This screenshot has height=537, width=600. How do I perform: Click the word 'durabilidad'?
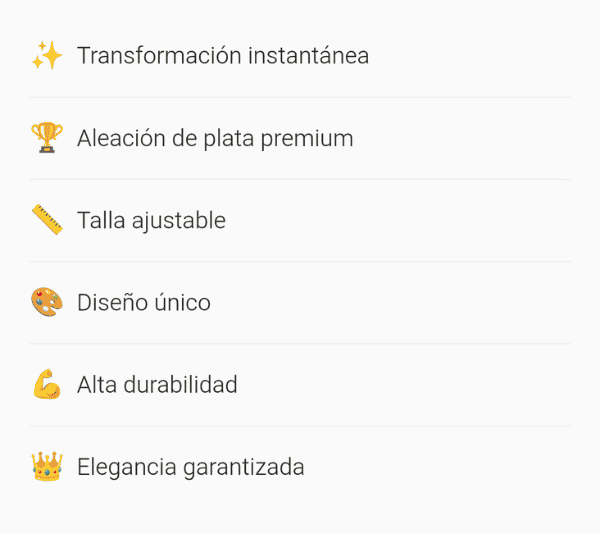[180, 384]
